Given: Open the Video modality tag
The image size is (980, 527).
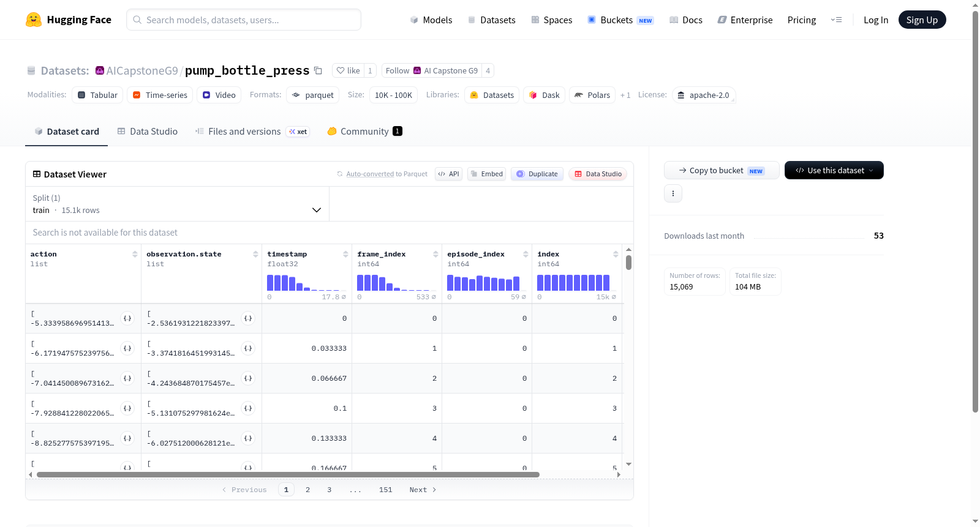Looking at the screenshot, I should (x=219, y=95).
